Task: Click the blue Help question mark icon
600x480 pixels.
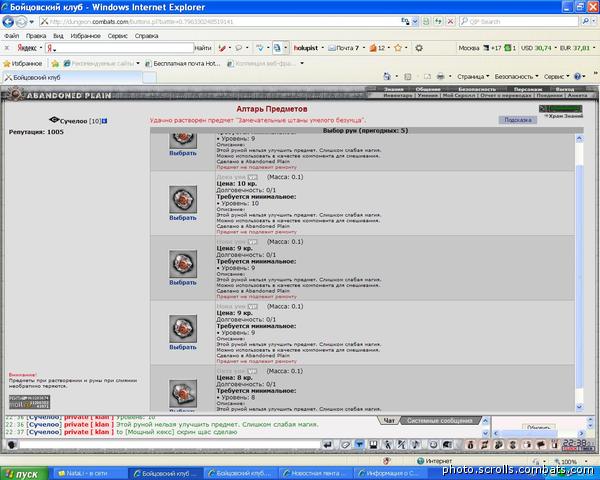Action: coord(577,77)
